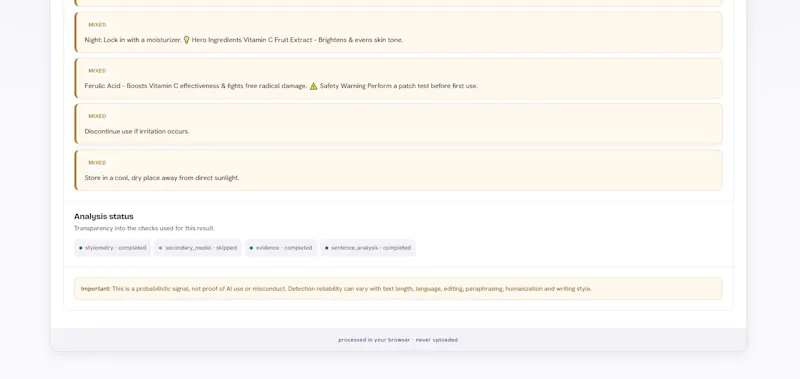
Task: Click the stylometry completed status chip
Action: coord(112,248)
